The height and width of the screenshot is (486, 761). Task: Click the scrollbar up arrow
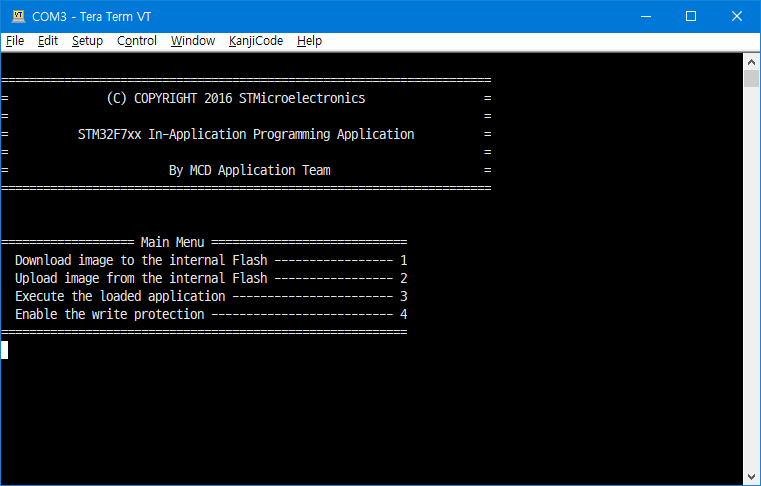751,62
